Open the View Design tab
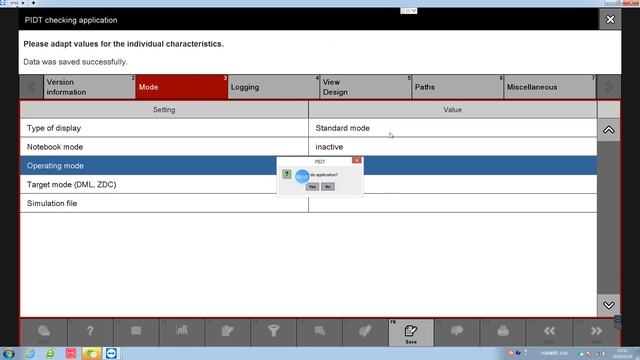Viewport: 640px width, 360px height. point(366,87)
